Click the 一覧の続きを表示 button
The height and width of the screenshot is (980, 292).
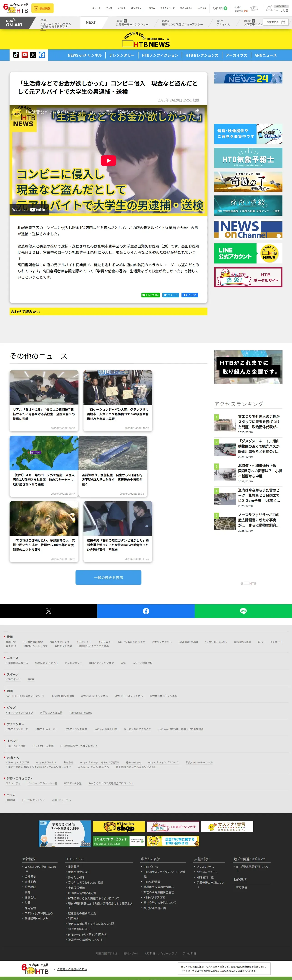click(108, 577)
